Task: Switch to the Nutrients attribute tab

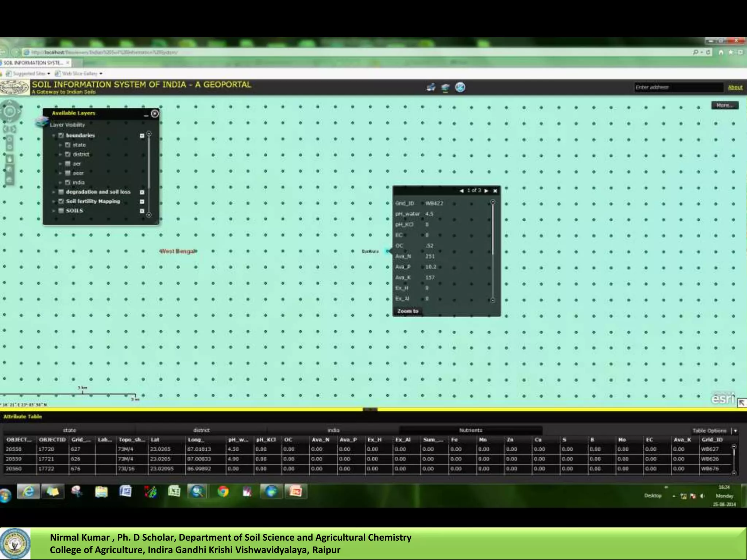Action: [471, 430]
